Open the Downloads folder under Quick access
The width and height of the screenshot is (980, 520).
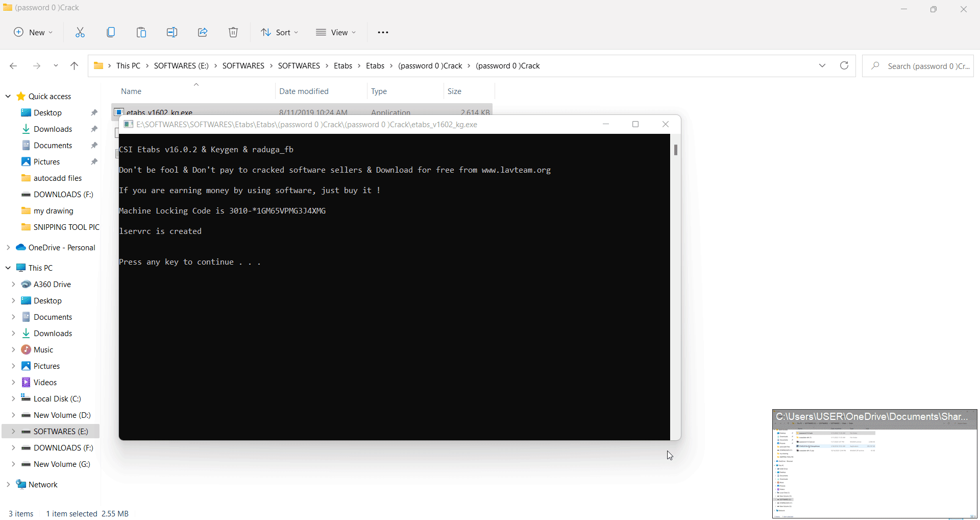click(x=53, y=129)
